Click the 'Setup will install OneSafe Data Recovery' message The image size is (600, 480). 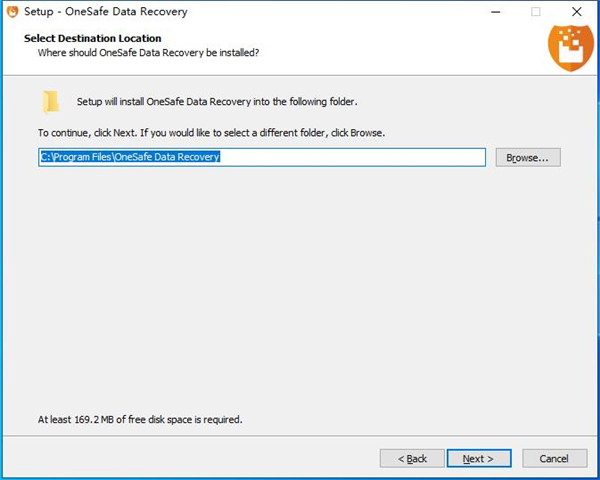[x=217, y=102]
